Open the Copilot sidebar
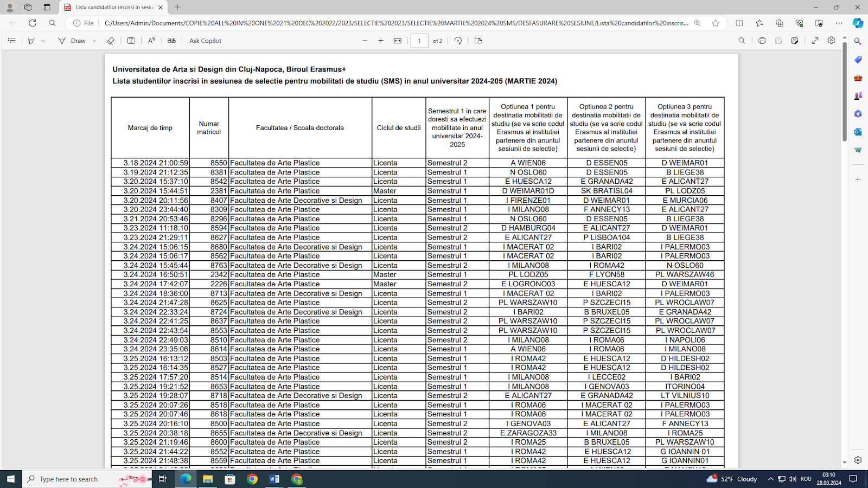 click(858, 23)
